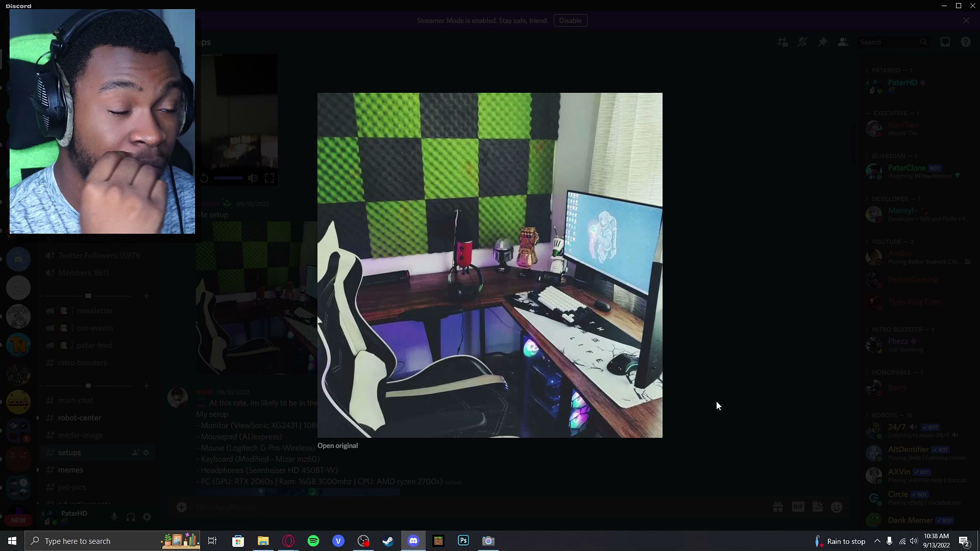Collapse the category above newsletter
Screen dimensions: 980x551
pyautogui.click(x=88, y=296)
